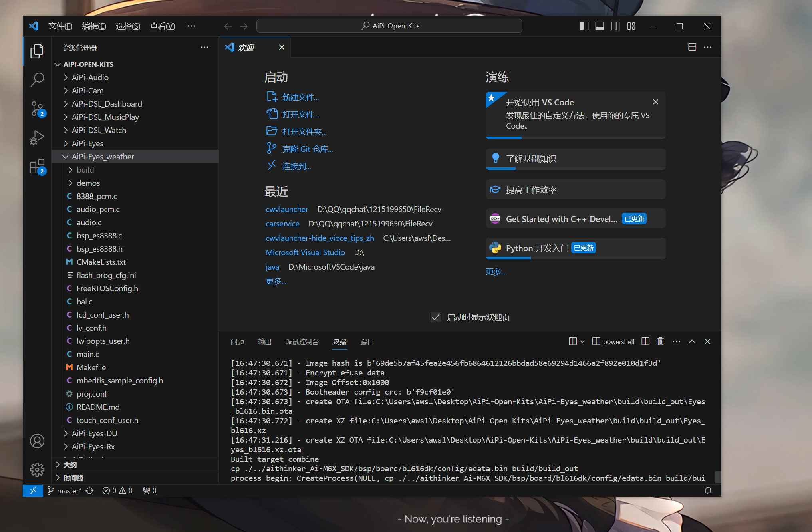Split the editor with the layout icon
812x532 pixels.
pyautogui.click(x=692, y=47)
